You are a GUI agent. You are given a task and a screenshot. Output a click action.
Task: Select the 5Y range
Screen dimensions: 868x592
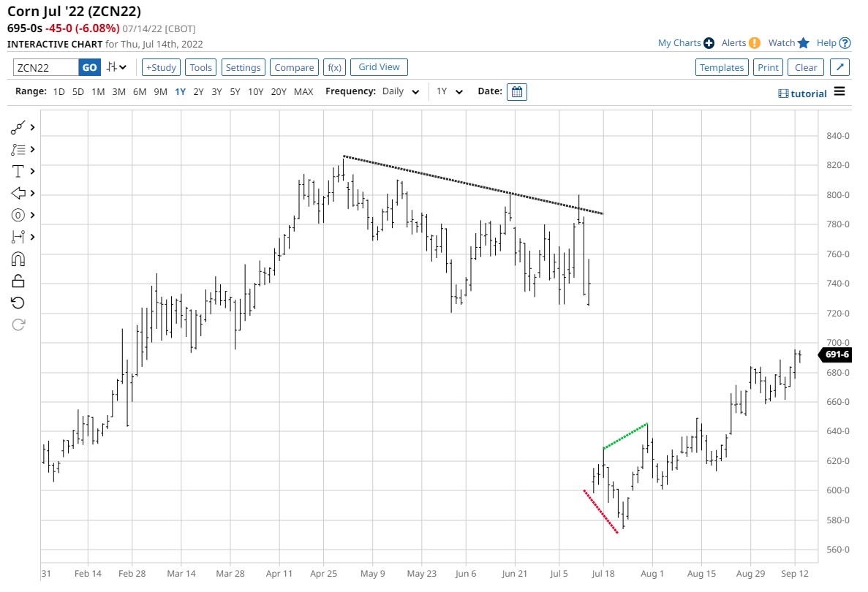(235, 92)
